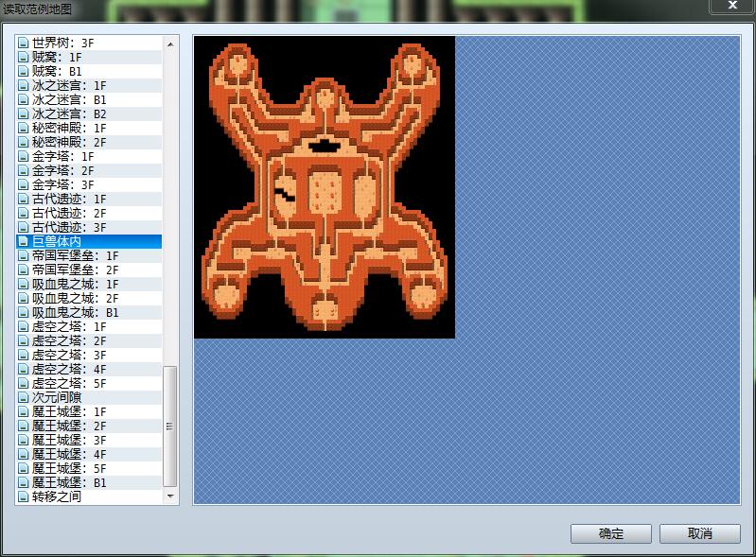756x557 pixels.
Task: Pick the 秘密神殿:2F sample map
Action: (89, 143)
